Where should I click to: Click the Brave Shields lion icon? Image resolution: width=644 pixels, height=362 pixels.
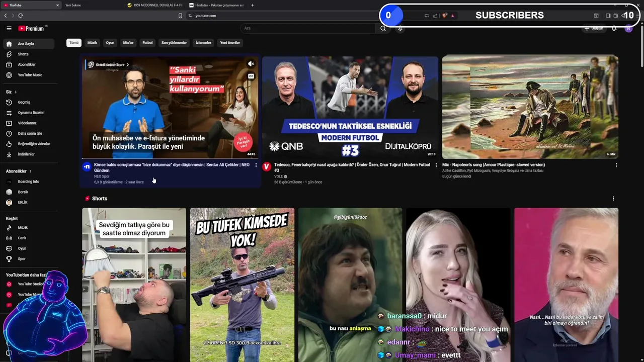pos(444,16)
